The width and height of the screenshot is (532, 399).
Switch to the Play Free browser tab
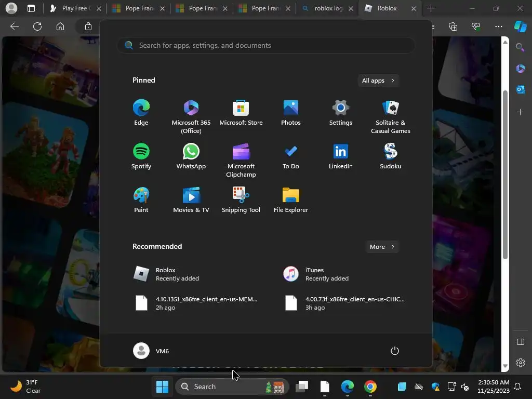click(x=75, y=8)
